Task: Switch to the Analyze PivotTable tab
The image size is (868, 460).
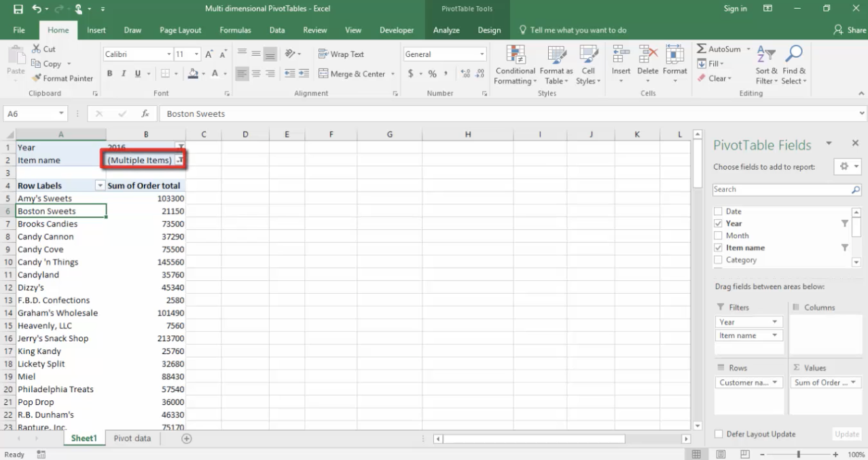Action: (x=446, y=30)
